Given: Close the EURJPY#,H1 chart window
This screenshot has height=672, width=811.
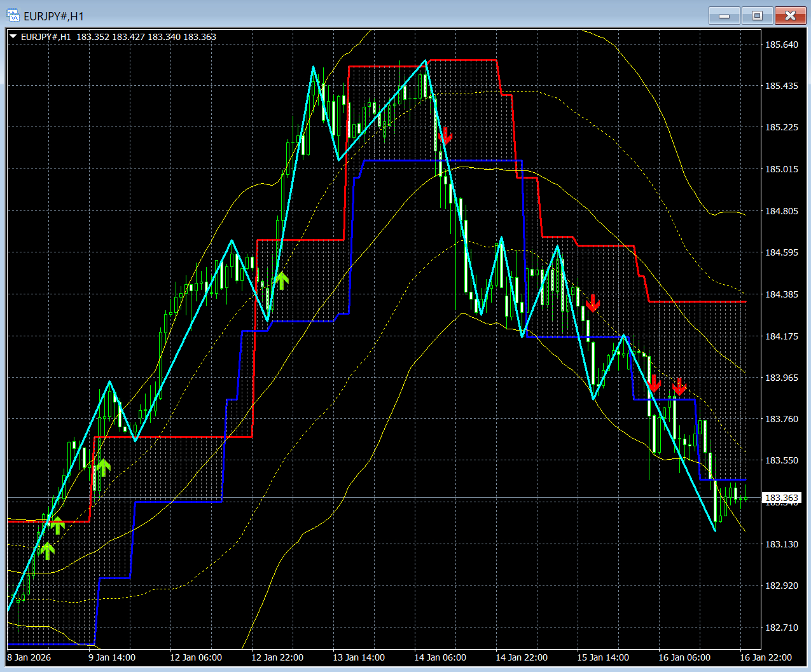Looking at the screenshot, I should (x=790, y=15).
